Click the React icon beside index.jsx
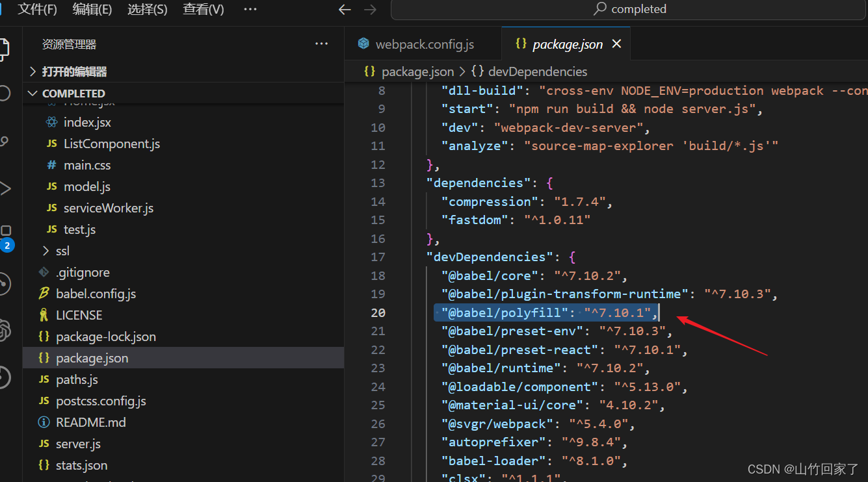 pyautogui.click(x=51, y=122)
